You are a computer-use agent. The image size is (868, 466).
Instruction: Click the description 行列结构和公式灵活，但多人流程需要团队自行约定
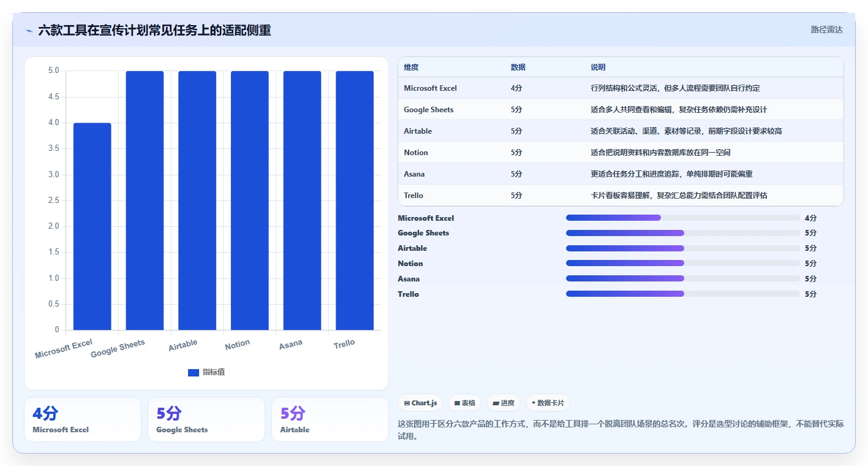675,88
